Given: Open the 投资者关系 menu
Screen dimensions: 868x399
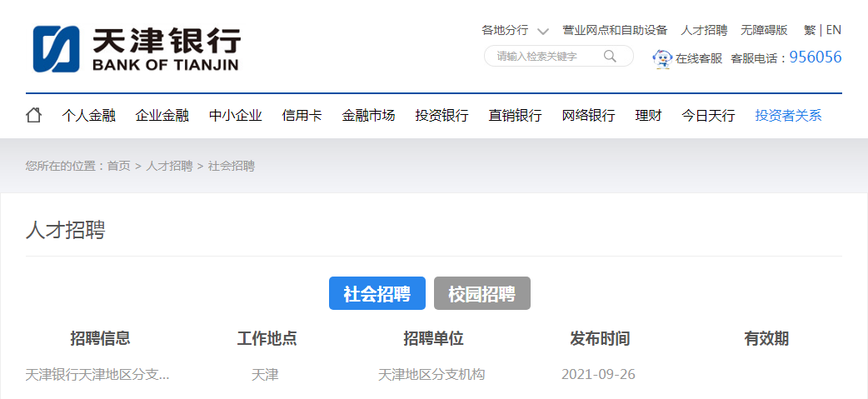Looking at the screenshot, I should coord(788,116).
